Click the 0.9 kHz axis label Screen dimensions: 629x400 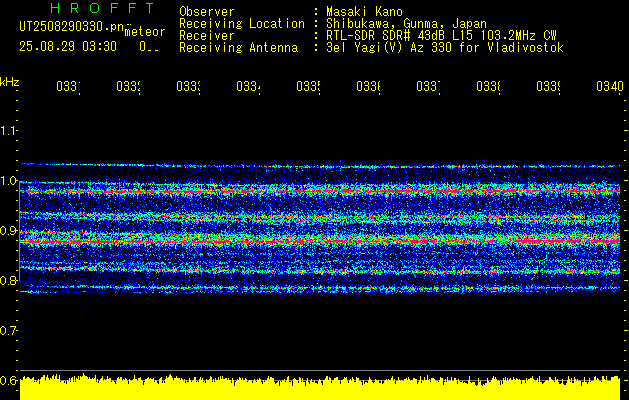tap(8, 231)
